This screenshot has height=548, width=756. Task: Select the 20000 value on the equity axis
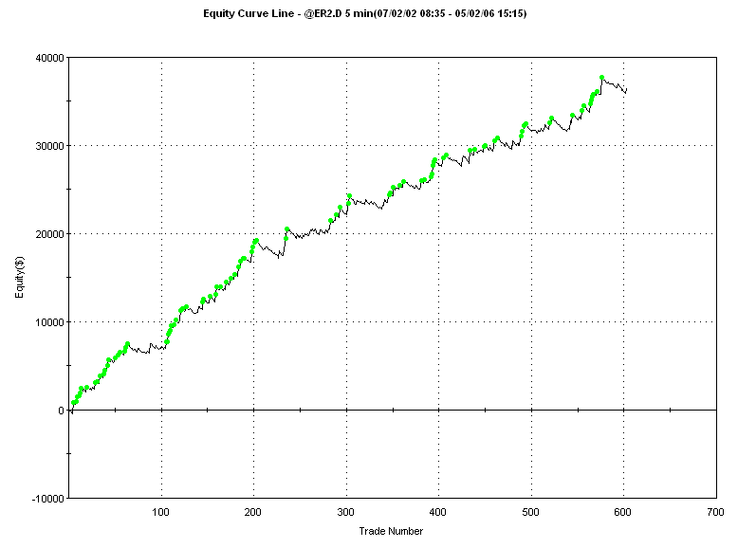click(49, 234)
